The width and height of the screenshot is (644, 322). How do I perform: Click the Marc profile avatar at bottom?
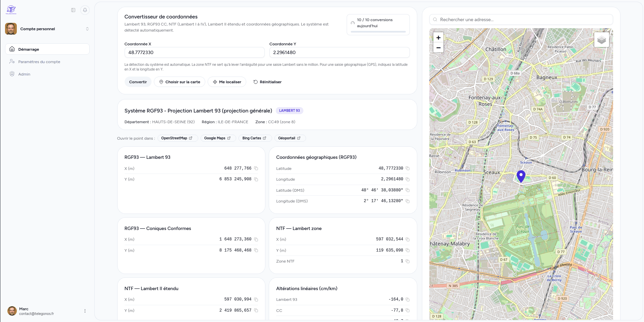click(x=12, y=311)
